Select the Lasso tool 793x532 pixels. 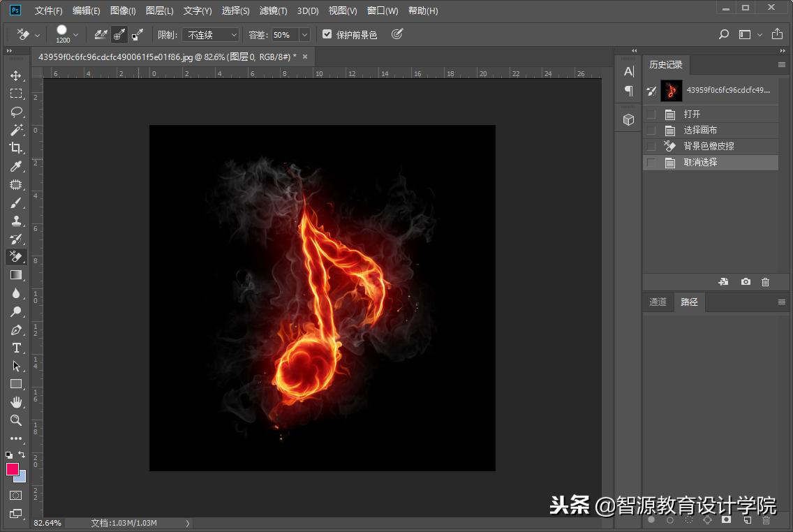tap(15, 112)
